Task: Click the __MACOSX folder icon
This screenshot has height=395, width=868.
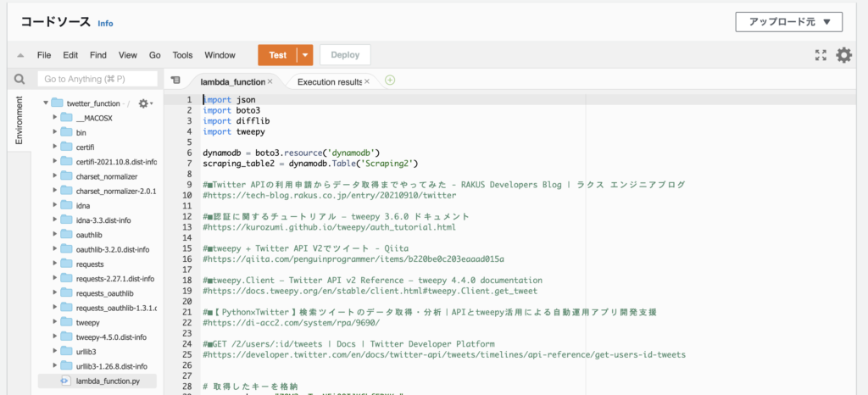Action: pos(66,117)
